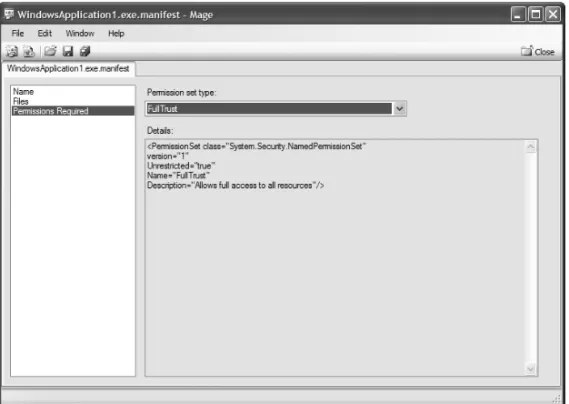This screenshot has height=404, width=569.
Task: Click the save floppy disk icon
Action: pos(68,51)
